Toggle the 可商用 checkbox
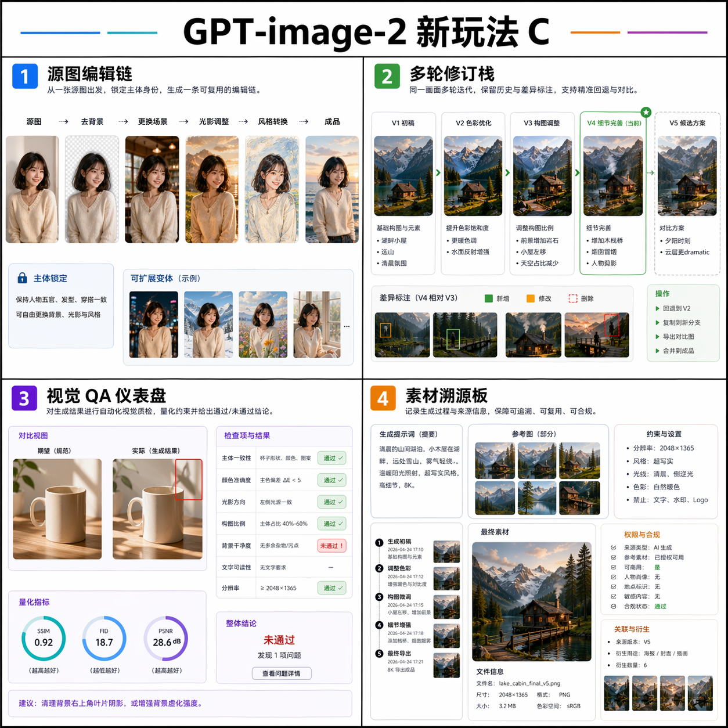Screen dimensions: 728x728 tap(614, 567)
